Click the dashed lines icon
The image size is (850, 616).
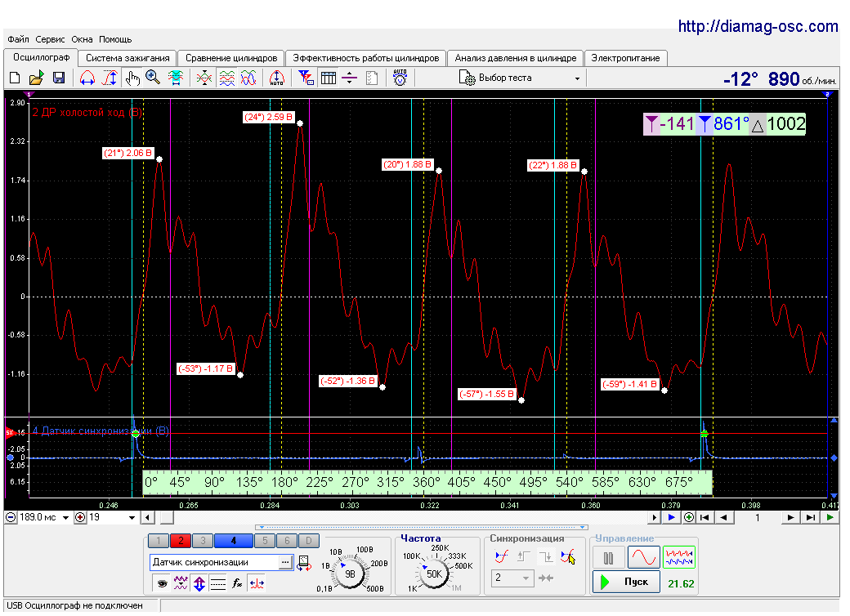[218, 583]
